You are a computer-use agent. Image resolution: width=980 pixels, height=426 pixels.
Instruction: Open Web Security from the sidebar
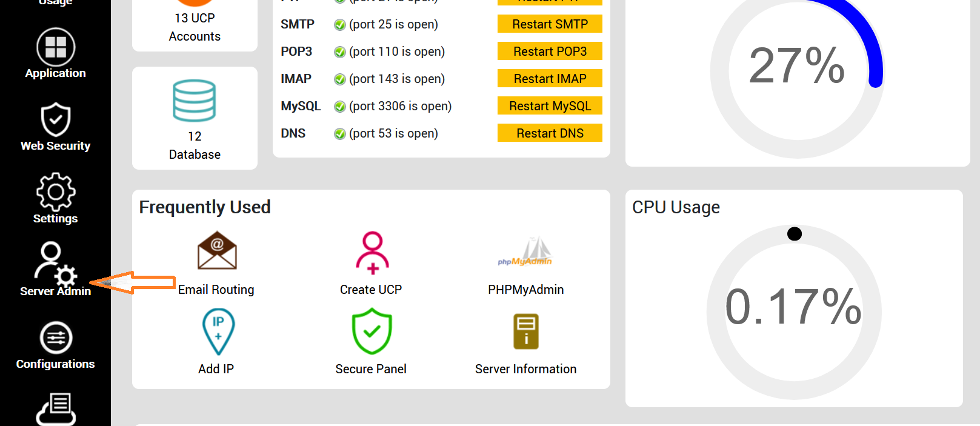[x=55, y=126]
